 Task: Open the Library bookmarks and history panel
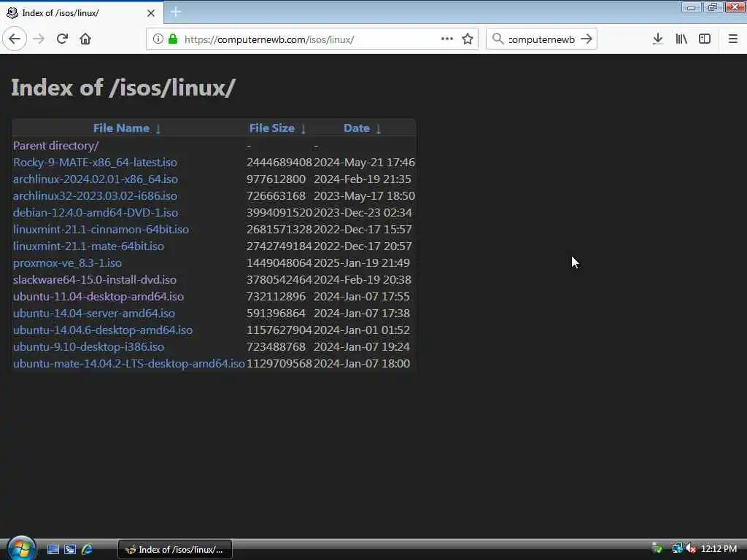click(x=681, y=39)
